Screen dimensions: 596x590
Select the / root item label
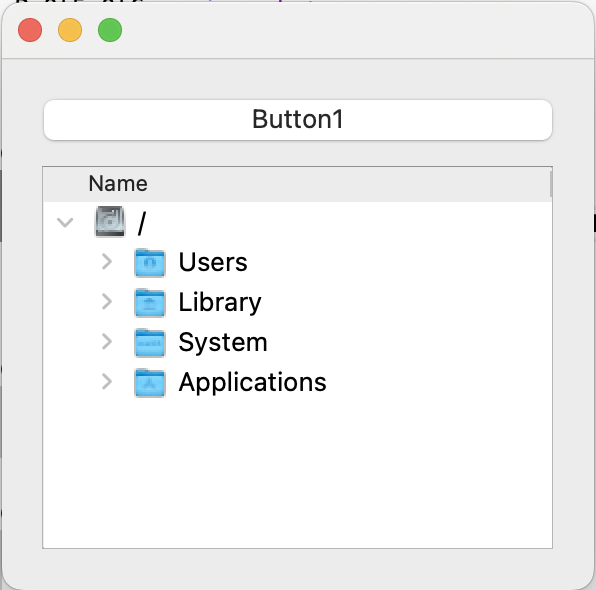click(142, 223)
